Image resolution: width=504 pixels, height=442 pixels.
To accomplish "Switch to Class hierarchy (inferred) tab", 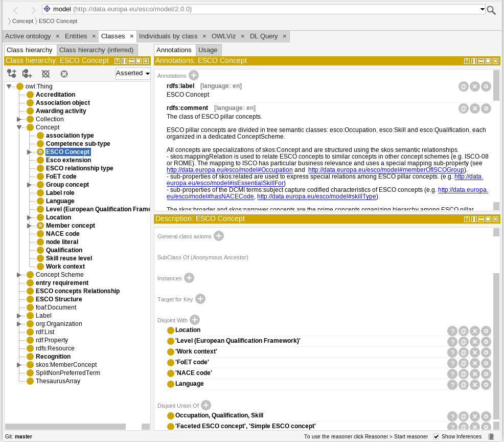I will point(97,50).
